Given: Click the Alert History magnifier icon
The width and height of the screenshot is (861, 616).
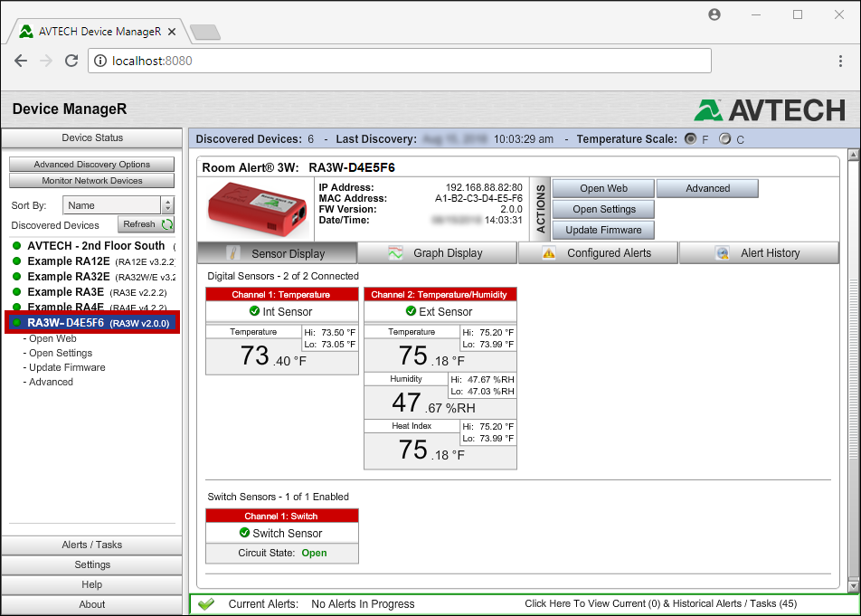Looking at the screenshot, I should [x=722, y=253].
